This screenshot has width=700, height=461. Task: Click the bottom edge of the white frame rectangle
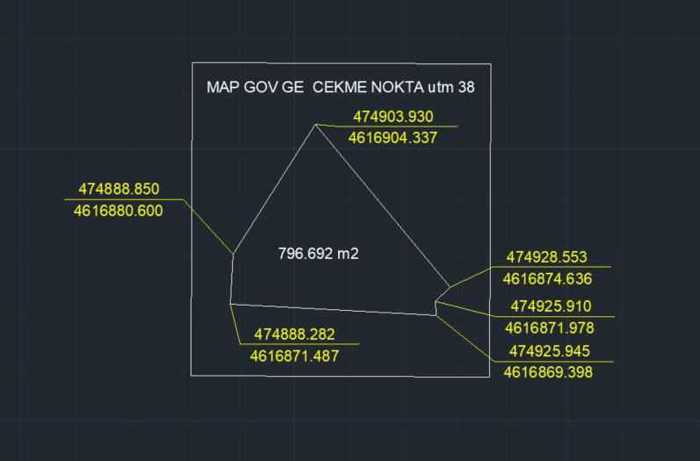point(340,375)
